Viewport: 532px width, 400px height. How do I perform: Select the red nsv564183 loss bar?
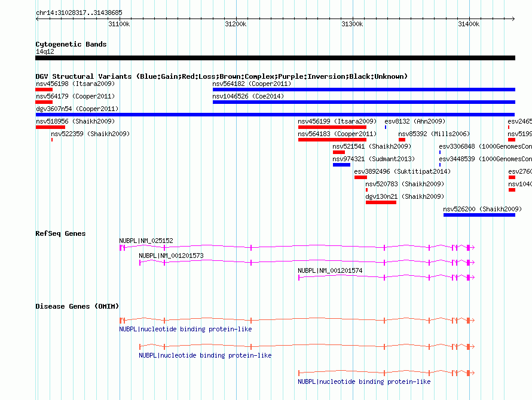[332, 140]
